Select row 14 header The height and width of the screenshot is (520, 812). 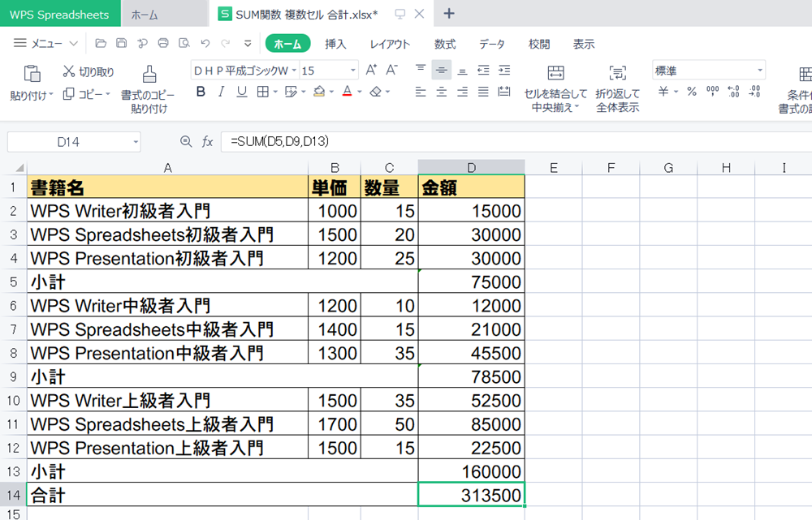point(13,495)
